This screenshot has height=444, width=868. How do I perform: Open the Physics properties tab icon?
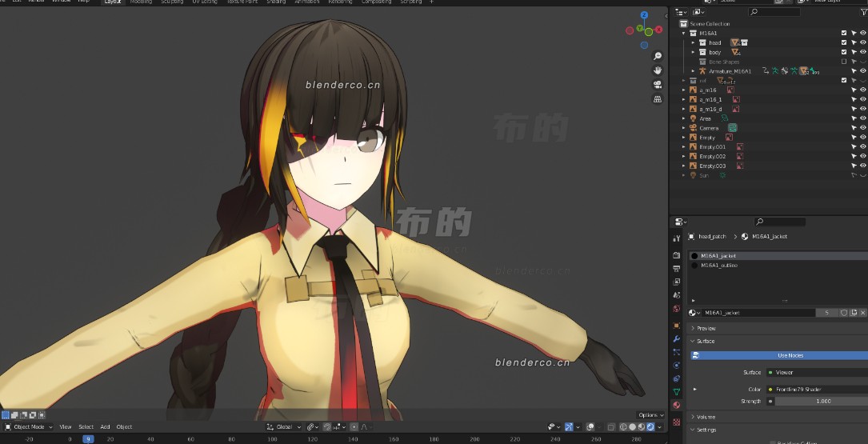click(677, 366)
